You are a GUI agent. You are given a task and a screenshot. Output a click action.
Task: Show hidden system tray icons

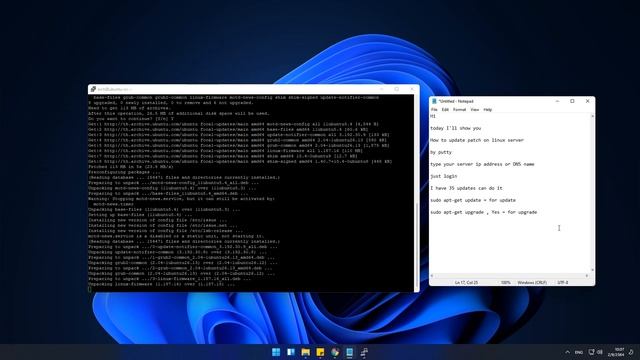click(567, 352)
